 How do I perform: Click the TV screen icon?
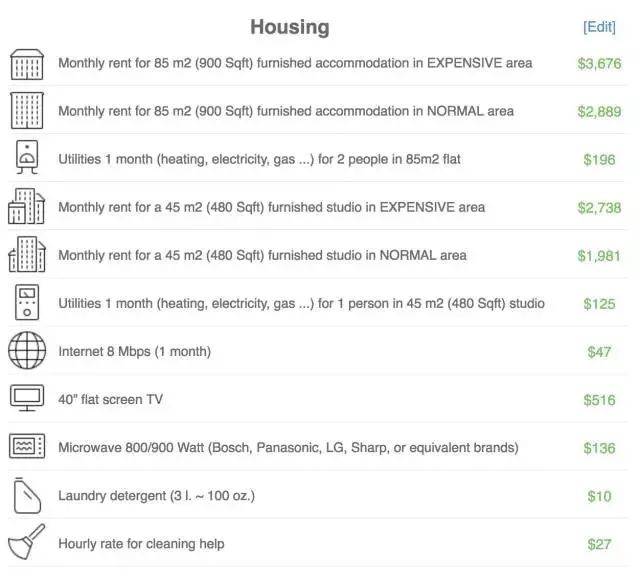[x=27, y=398]
